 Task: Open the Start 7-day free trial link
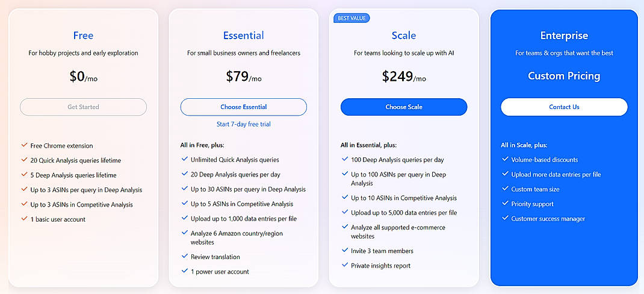point(243,124)
